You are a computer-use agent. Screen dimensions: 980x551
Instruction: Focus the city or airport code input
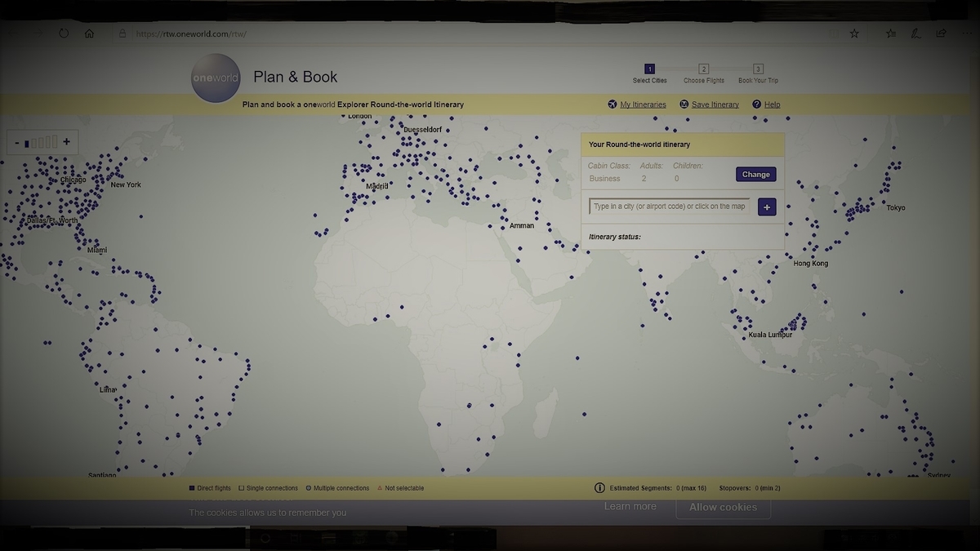tap(670, 207)
